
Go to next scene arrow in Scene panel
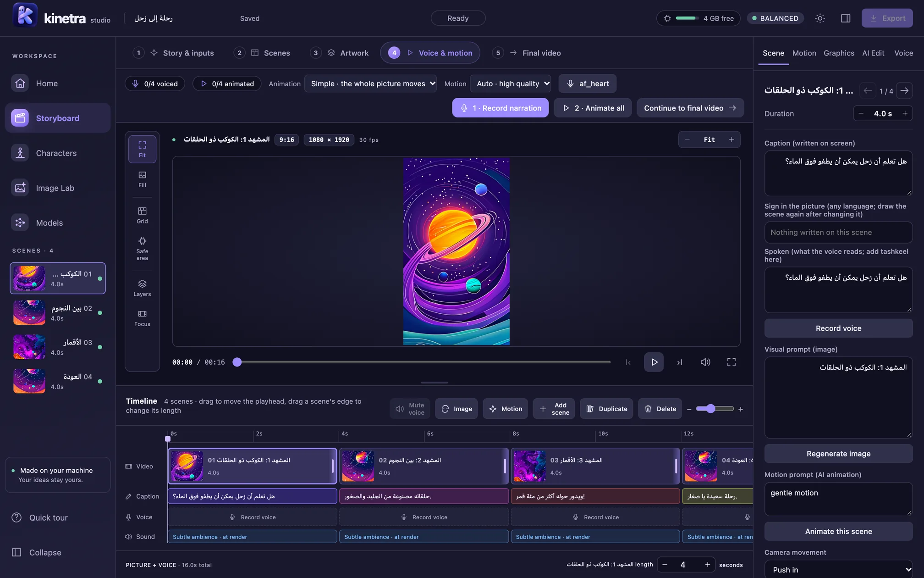click(904, 90)
